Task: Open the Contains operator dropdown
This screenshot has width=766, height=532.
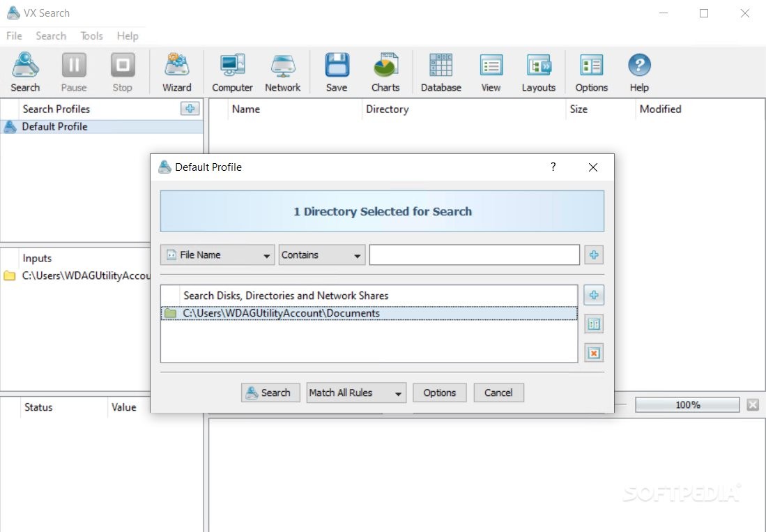Action: coord(322,255)
